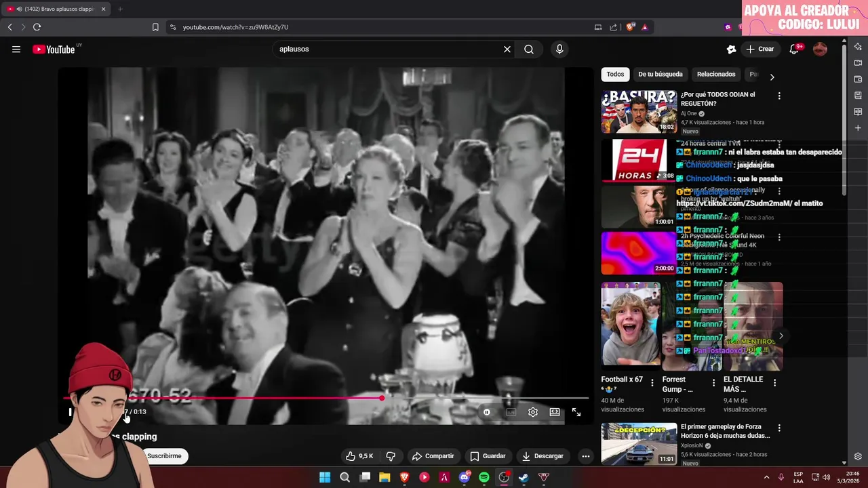868x488 pixels.
Task: Open the psychedelic neon 2:00:00 thumbnail
Action: [x=639, y=253]
